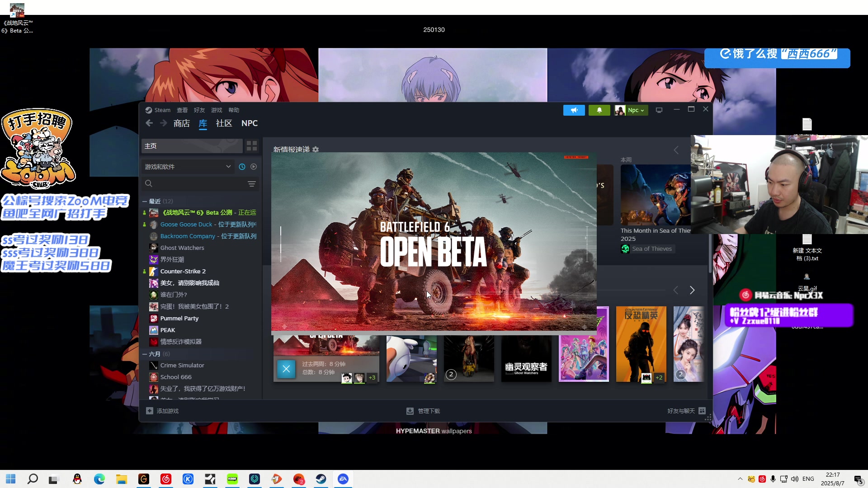The image size is (868, 488).
Task: Open QQ penguin taskbar icon
Action: pos(77,479)
